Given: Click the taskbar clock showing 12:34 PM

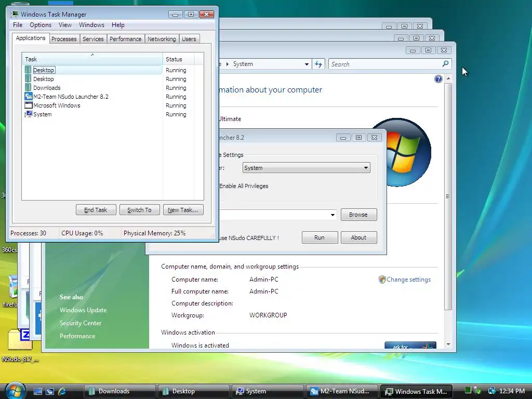Looking at the screenshot, I should [512, 391].
